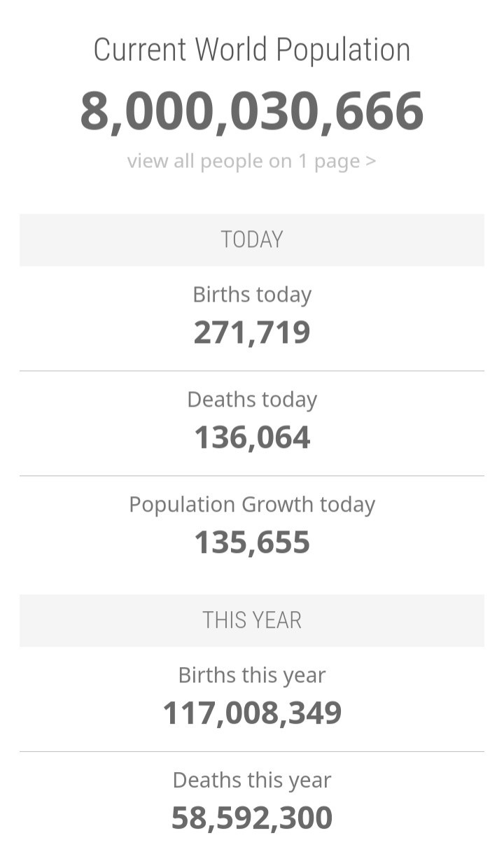Tap the deaths today figure 136,064

[x=252, y=437]
